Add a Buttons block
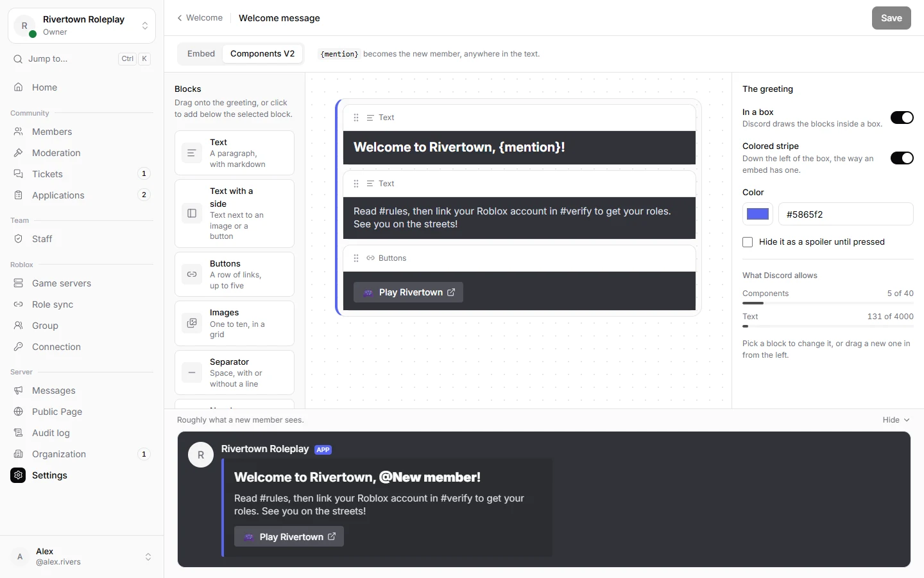Image resolution: width=924 pixels, height=578 pixels. tap(234, 274)
